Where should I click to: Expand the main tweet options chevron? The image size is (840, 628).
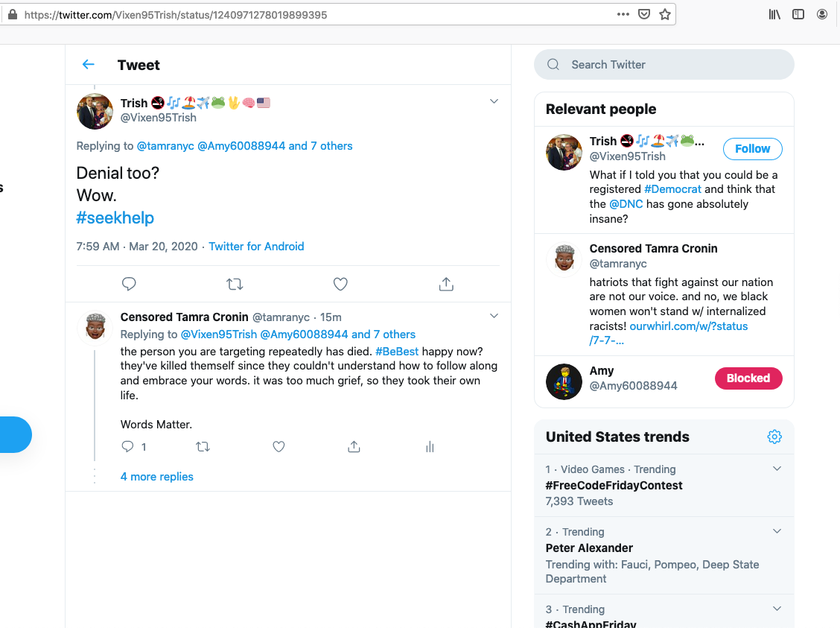point(494,101)
